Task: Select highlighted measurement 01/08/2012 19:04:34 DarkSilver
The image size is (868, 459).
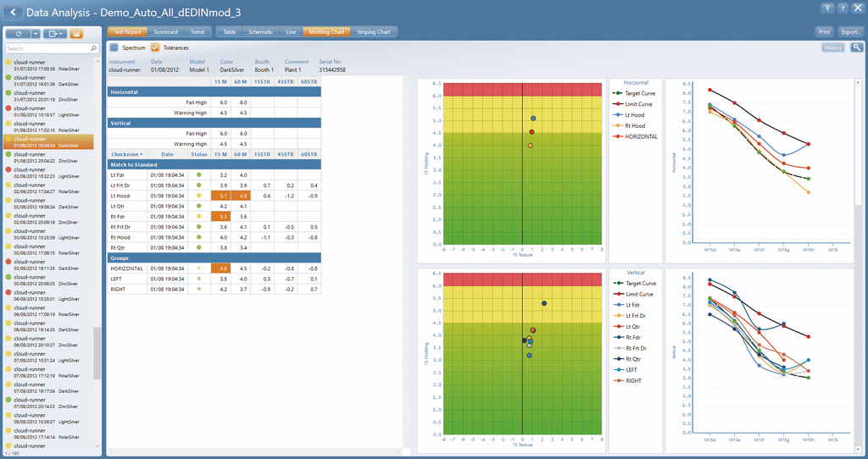Action: click(x=48, y=142)
